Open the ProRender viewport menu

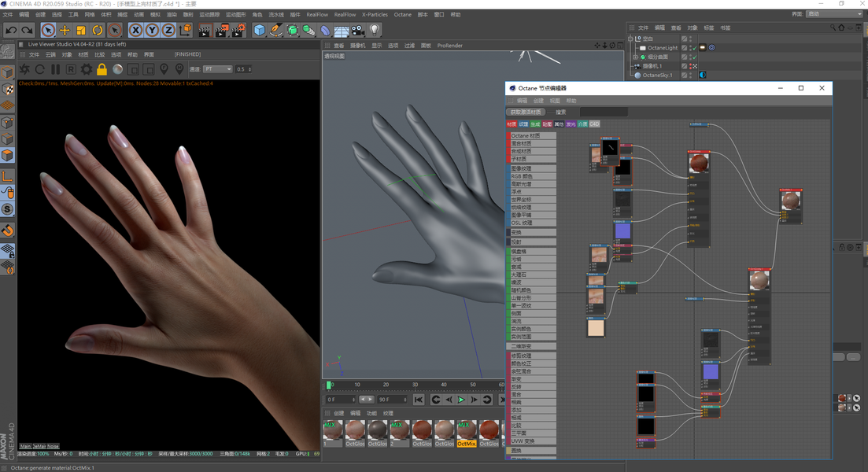click(x=449, y=46)
